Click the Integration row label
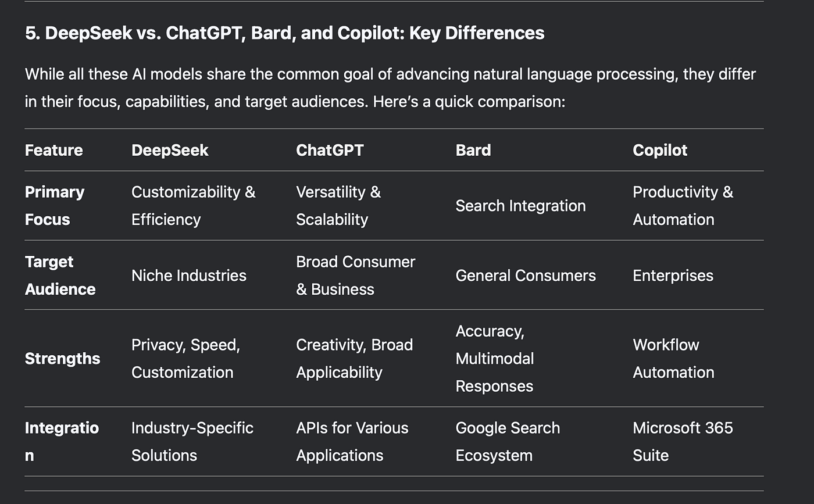 point(62,441)
